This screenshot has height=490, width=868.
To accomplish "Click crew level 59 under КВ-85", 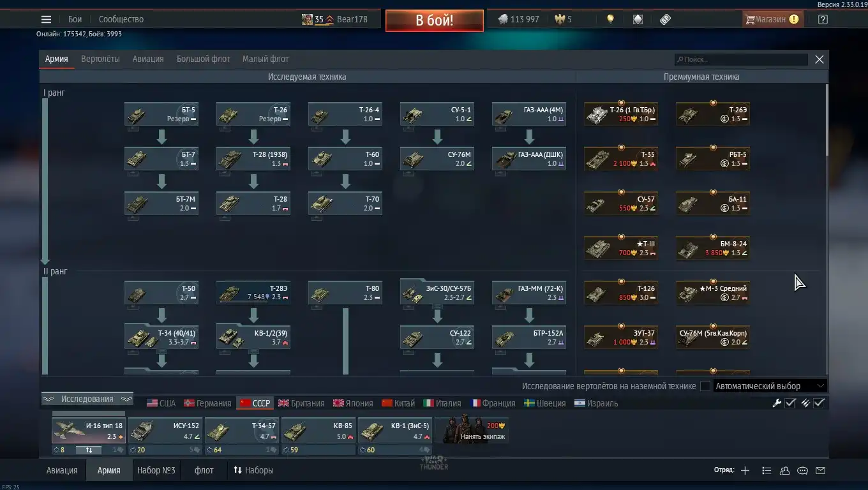I will coord(290,450).
